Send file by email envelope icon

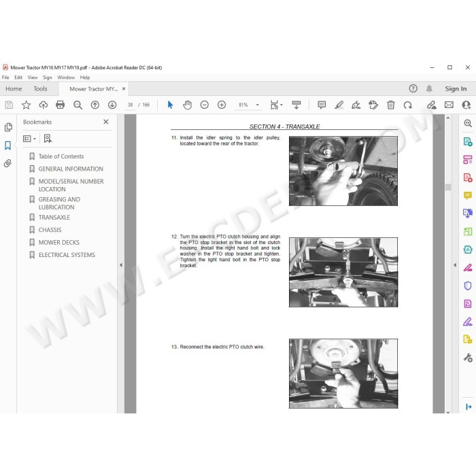click(x=449, y=105)
